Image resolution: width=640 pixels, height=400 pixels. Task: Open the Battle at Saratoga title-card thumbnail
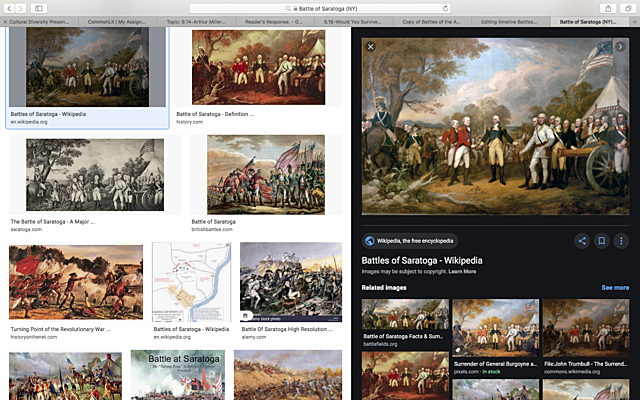(178, 375)
